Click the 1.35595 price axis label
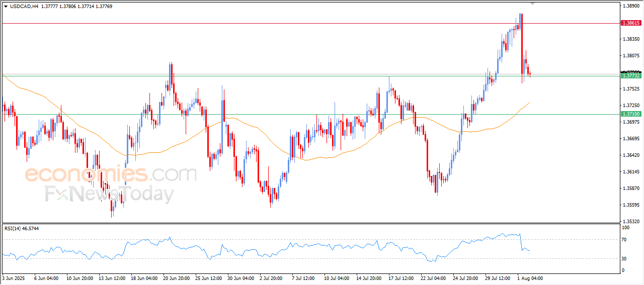Viewport: 644px width, 285px height. point(631,205)
